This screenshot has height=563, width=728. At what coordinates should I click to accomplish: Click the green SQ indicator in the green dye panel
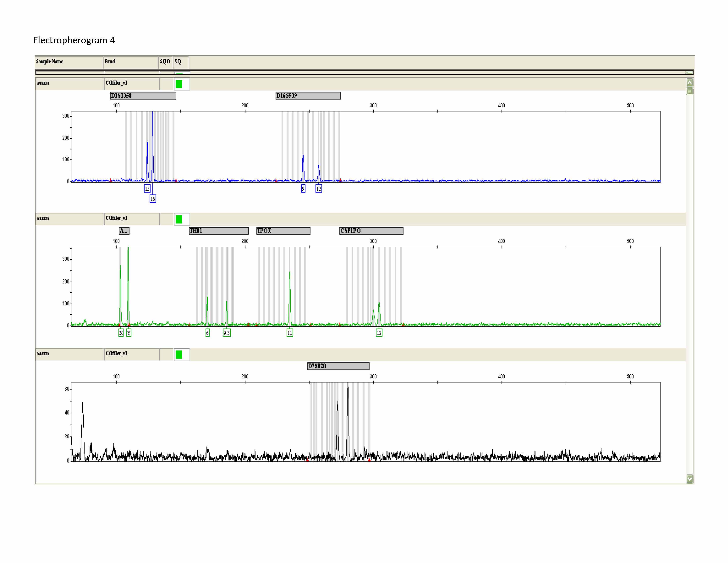click(x=179, y=219)
